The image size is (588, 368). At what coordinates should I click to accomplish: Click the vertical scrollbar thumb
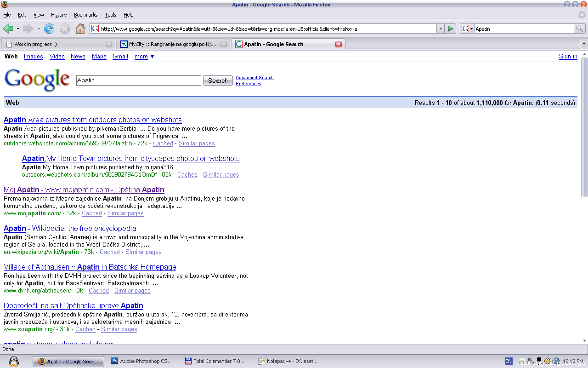(584, 127)
